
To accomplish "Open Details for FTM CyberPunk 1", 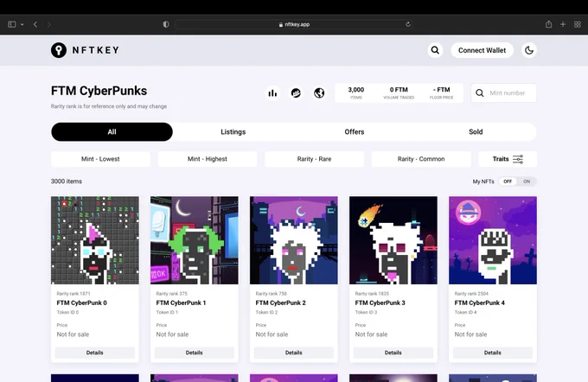I will coord(195,353).
